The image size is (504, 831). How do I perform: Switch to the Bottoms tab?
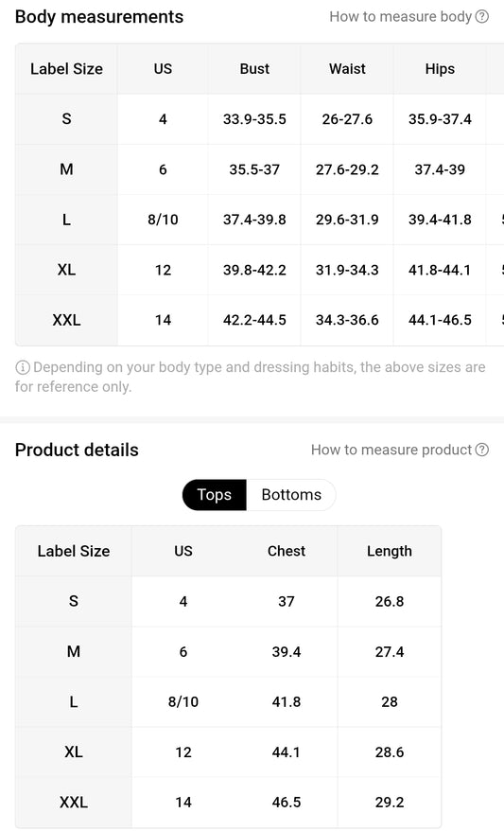[291, 494]
